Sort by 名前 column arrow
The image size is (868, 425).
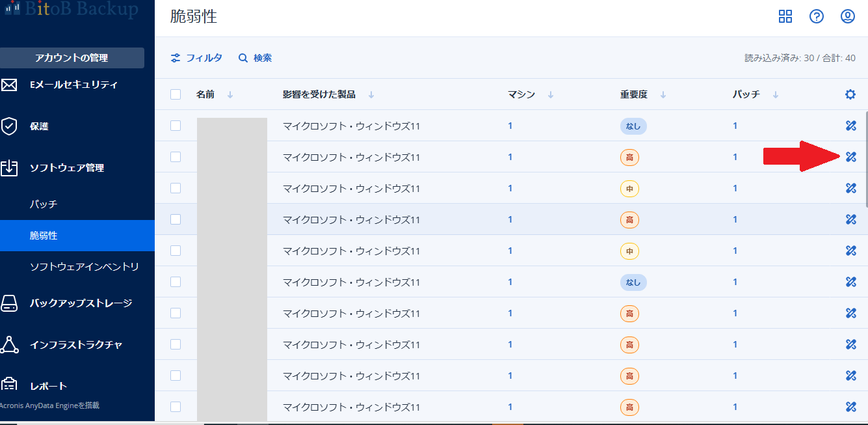230,95
